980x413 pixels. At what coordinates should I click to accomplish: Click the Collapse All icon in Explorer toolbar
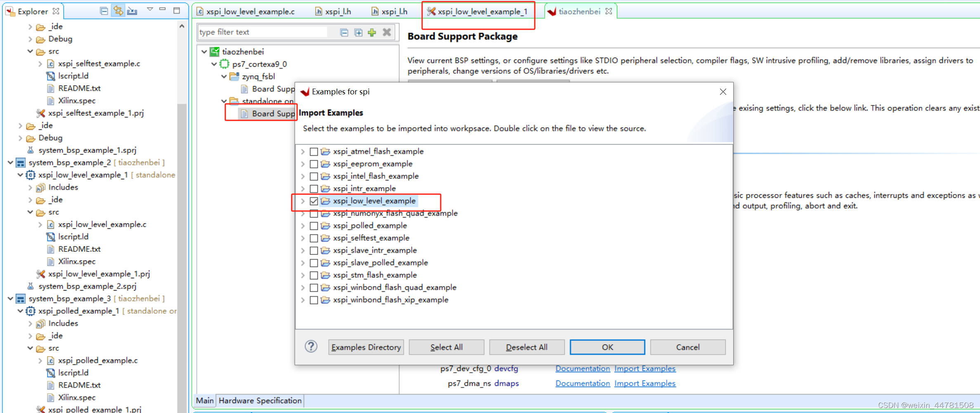tap(104, 11)
